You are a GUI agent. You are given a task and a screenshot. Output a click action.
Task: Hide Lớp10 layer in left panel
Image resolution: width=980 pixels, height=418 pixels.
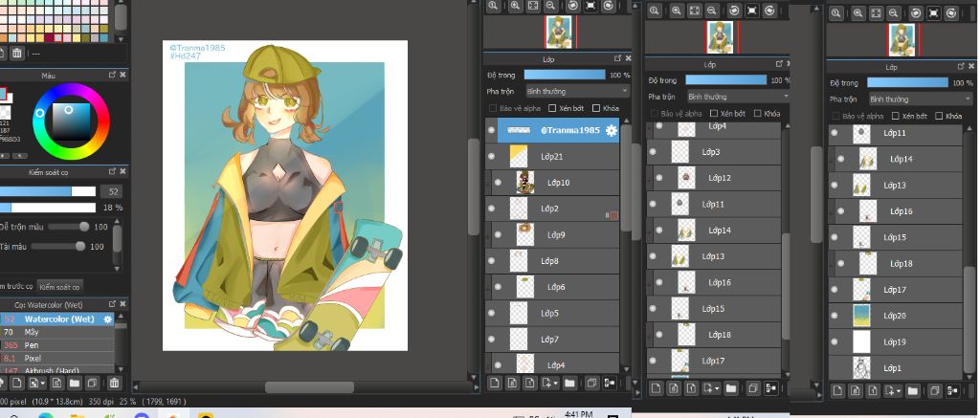point(498,183)
